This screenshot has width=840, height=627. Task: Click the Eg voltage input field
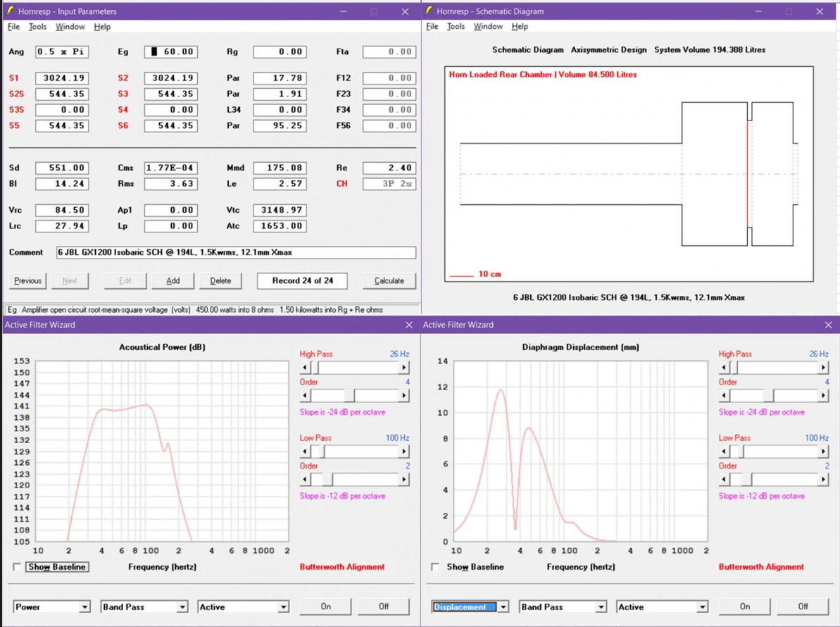coord(171,51)
